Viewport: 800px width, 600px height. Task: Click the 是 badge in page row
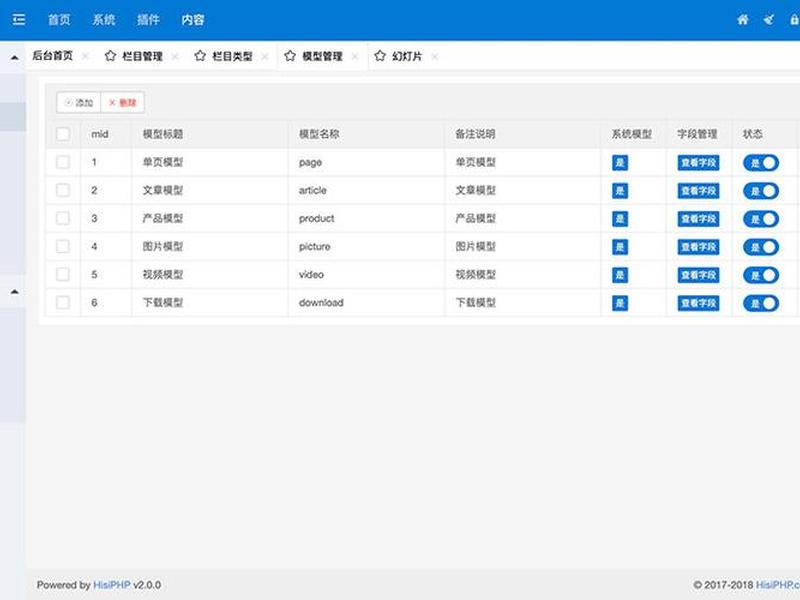click(620, 163)
